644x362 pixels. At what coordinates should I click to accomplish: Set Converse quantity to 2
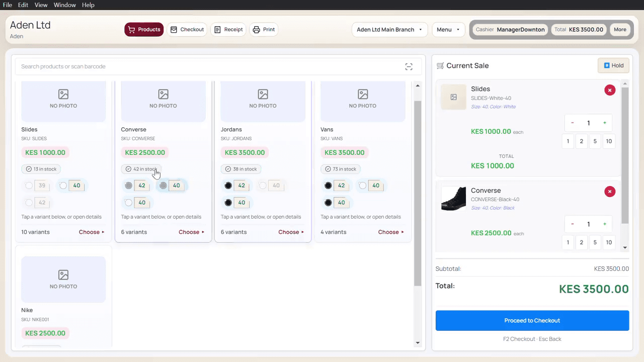pyautogui.click(x=581, y=242)
